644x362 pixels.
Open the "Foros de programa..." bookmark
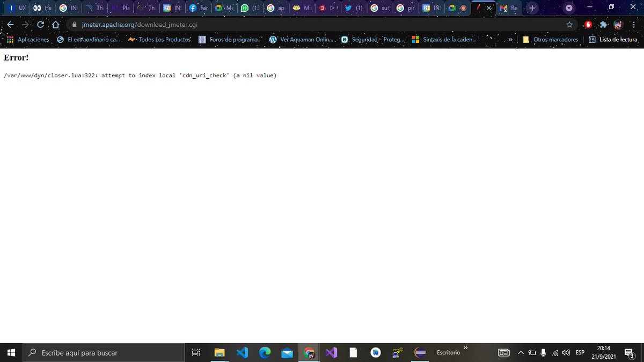click(230, 40)
